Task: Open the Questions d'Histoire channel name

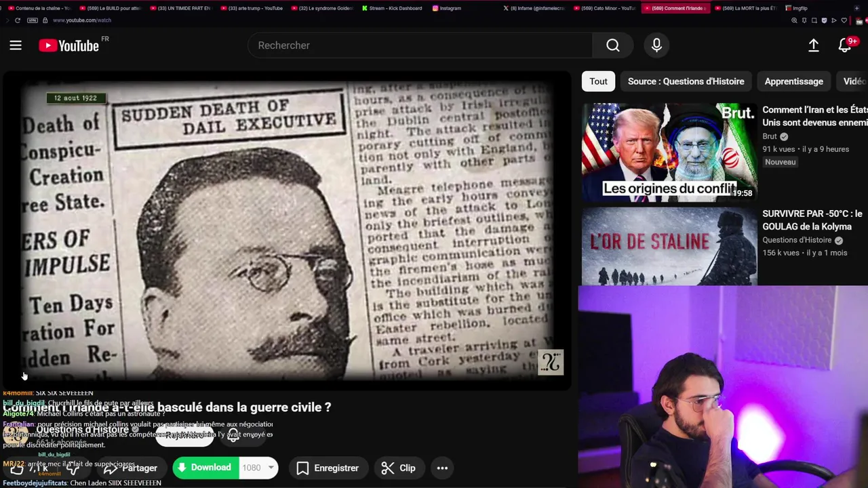Action: pos(82,430)
